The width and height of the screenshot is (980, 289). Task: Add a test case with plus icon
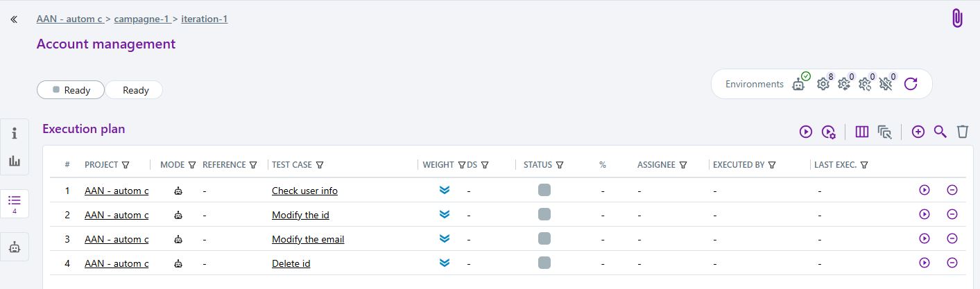[918, 132]
